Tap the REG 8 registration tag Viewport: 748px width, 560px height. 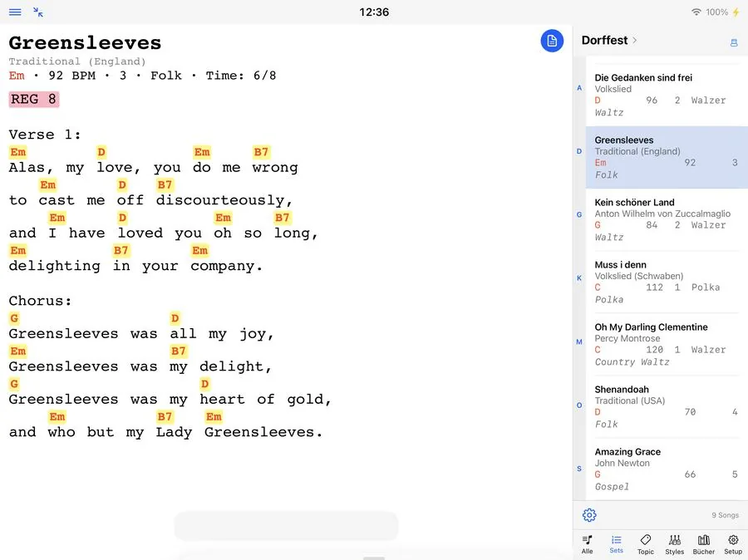point(34,99)
